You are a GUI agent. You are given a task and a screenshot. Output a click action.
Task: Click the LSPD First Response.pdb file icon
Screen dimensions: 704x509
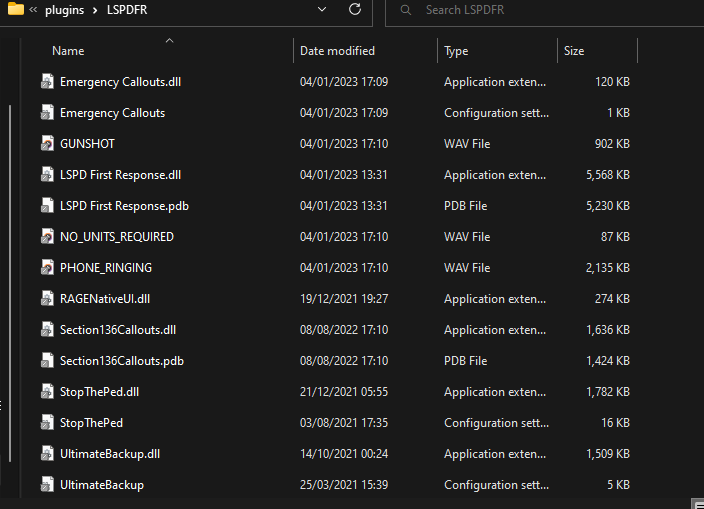(x=47, y=206)
